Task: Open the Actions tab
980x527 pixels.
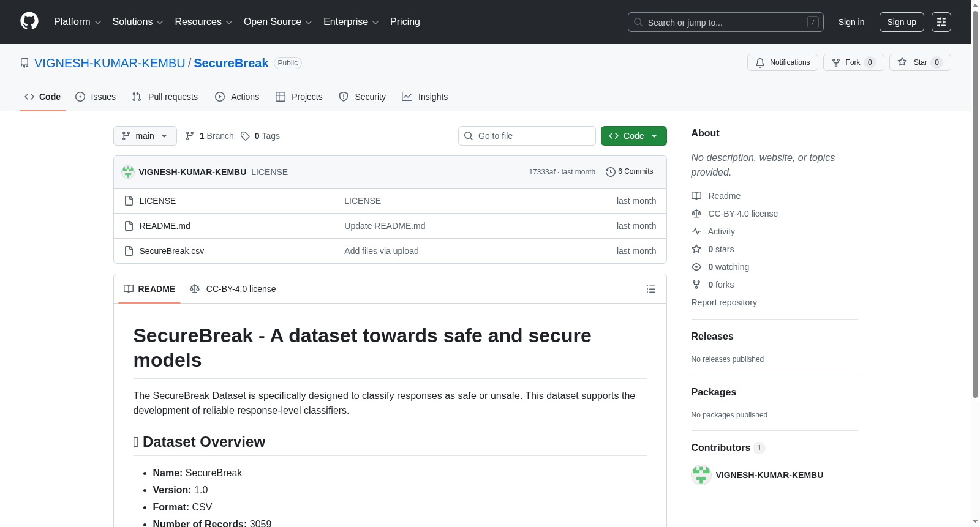Action: pyautogui.click(x=237, y=97)
